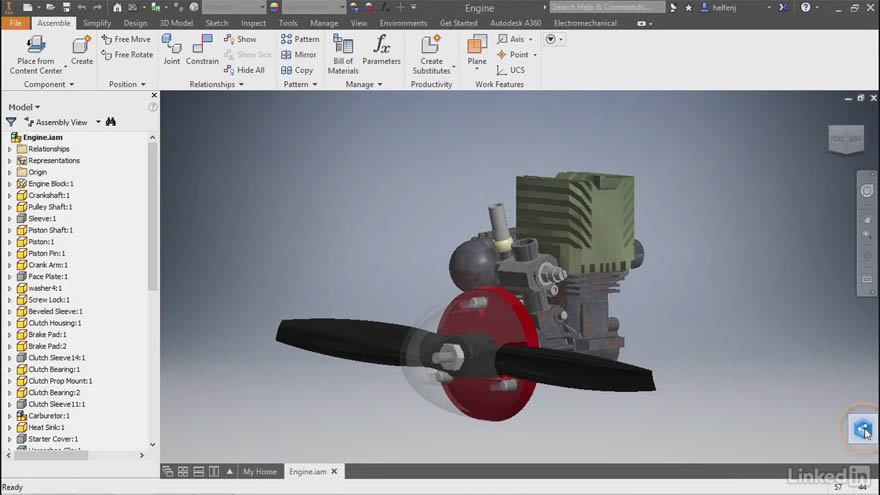The image size is (880, 495).
Task: Select Clutch Housing:1 in the browser
Action: pyautogui.click(x=54, y=323)
